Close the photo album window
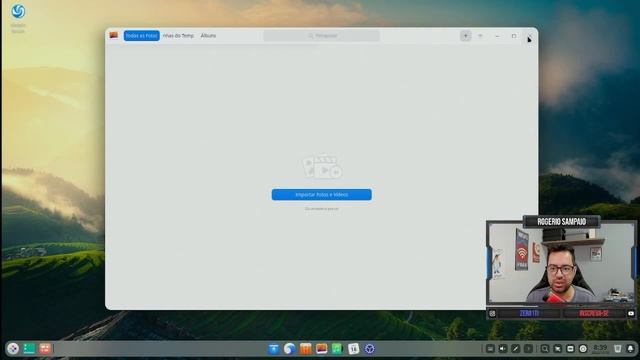Viewport: 640px width, 360px height. [x=529, y=36]
